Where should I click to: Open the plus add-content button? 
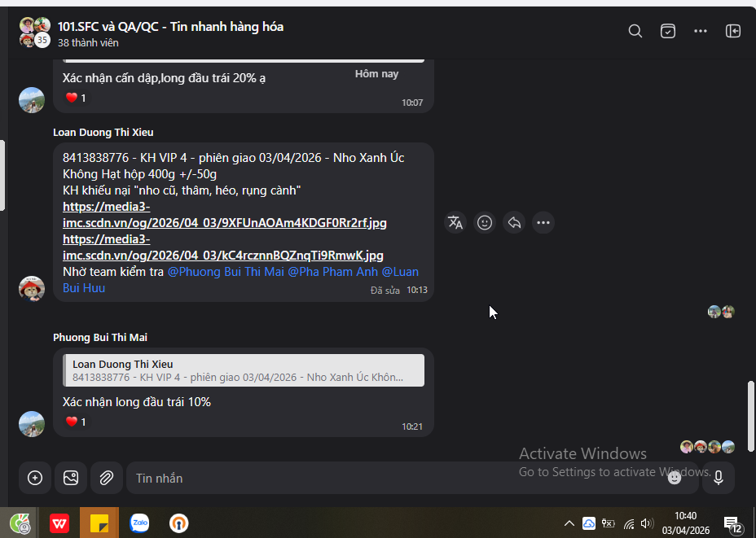point(35,478)
